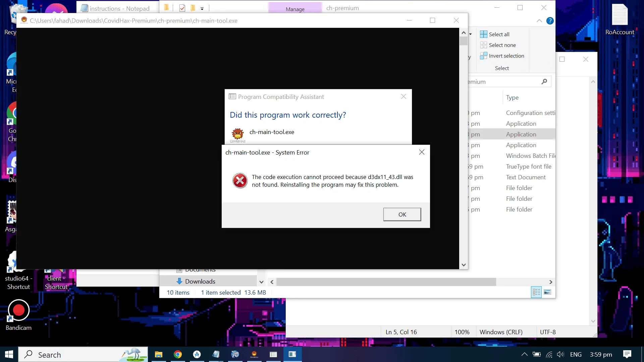Select the client - Shortcut desktop icon
Viewport: 644px width, 362px height.
coord(56,280)
